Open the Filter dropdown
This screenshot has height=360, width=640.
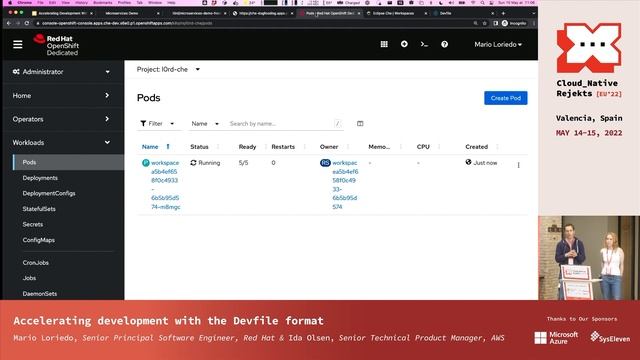158,124
